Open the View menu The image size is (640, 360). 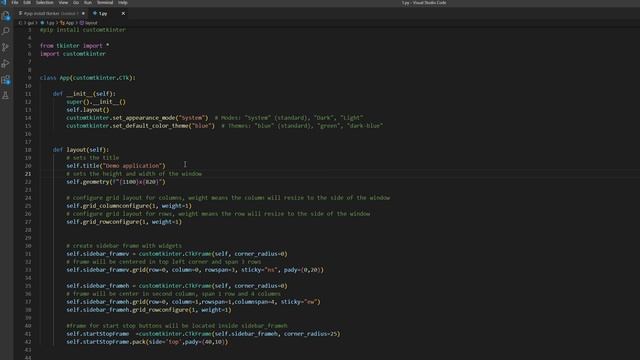click(63, 2)
